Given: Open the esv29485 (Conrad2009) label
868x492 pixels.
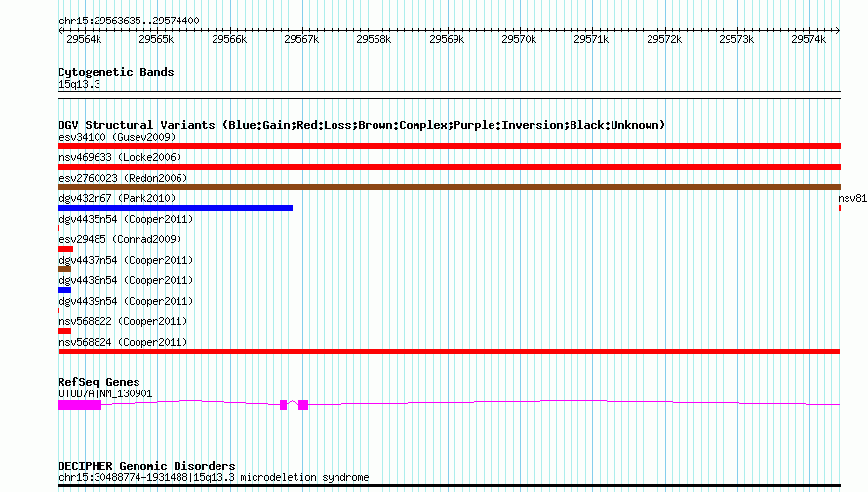Looking at the screenshot, I should (x=120, y=239).
